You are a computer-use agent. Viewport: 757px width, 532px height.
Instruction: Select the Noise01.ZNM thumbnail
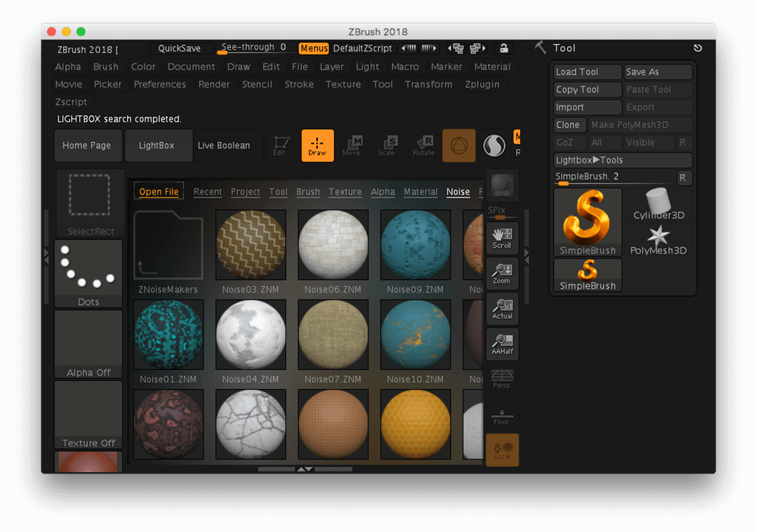point(168,335)
